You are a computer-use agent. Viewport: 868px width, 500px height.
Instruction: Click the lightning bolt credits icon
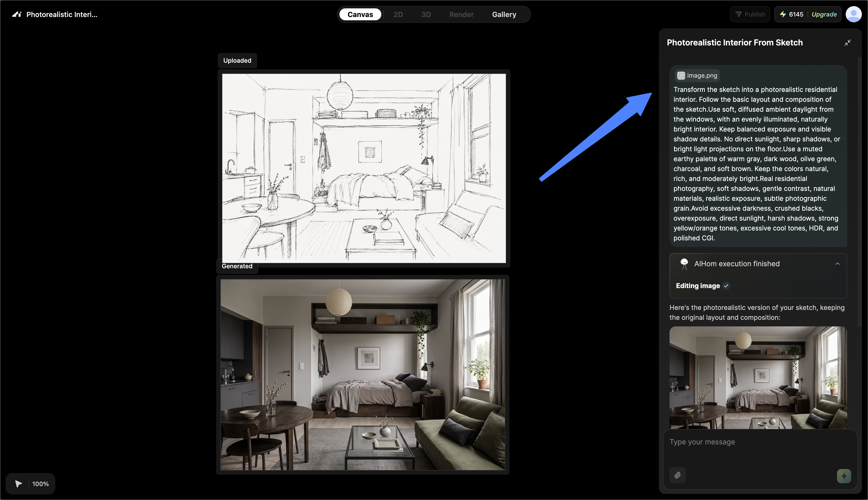coord(783,14)
